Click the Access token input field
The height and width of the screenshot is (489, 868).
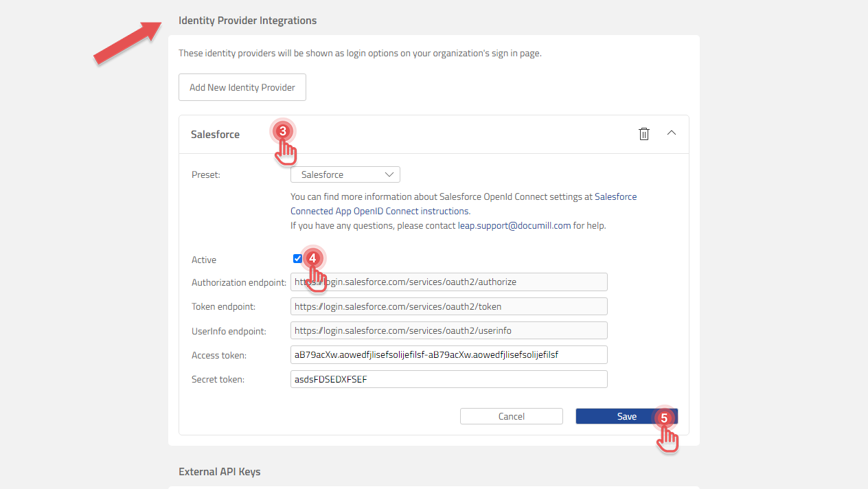[x=448, y=354]
